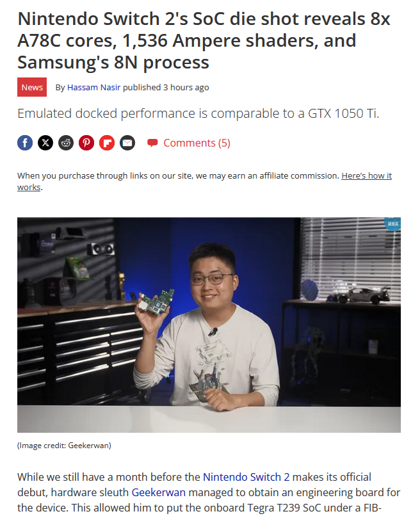Click the "published 3 hours ago" timestamp

(x=166, y=87)
